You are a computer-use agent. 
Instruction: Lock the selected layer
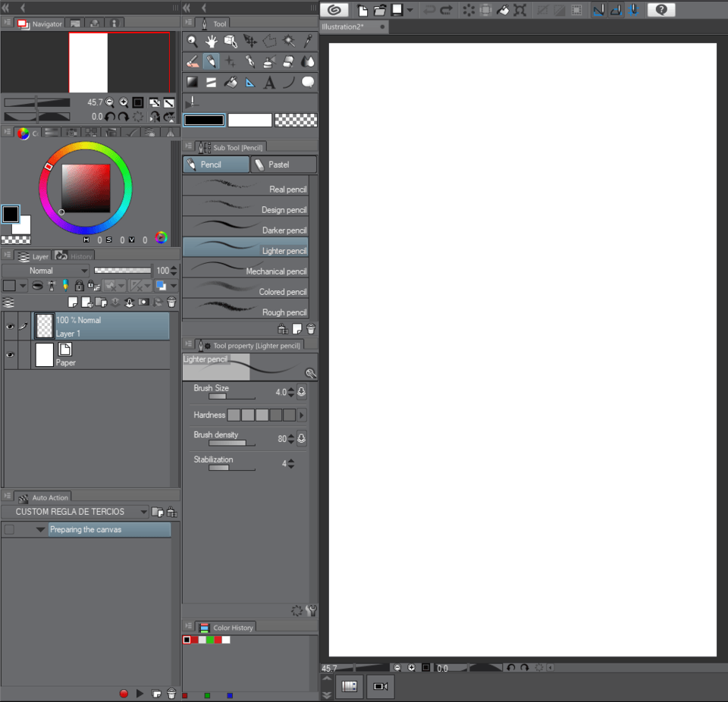(x=80, y=285)
